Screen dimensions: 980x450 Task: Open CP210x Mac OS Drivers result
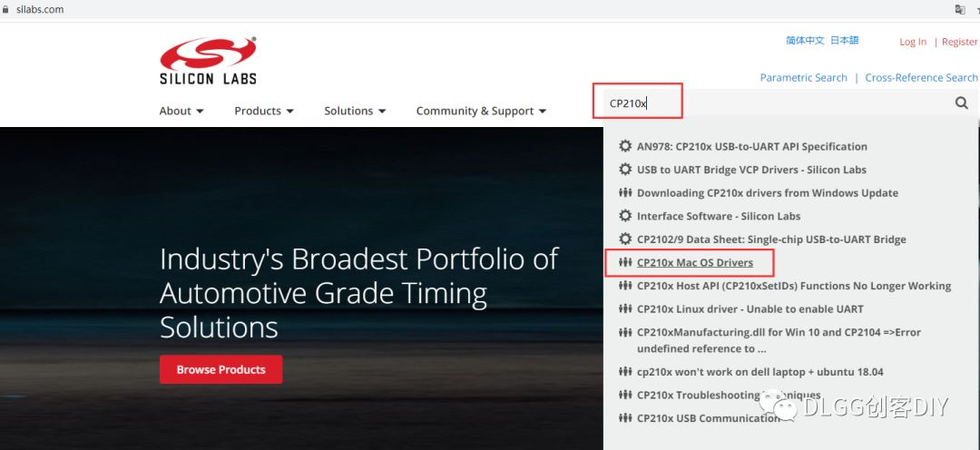pyautogui.click(x=695, y=262)
